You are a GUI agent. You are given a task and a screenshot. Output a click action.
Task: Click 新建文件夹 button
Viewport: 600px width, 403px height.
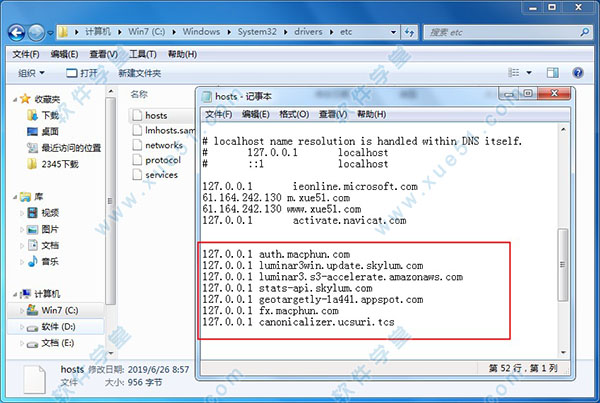tap(140, 73)
